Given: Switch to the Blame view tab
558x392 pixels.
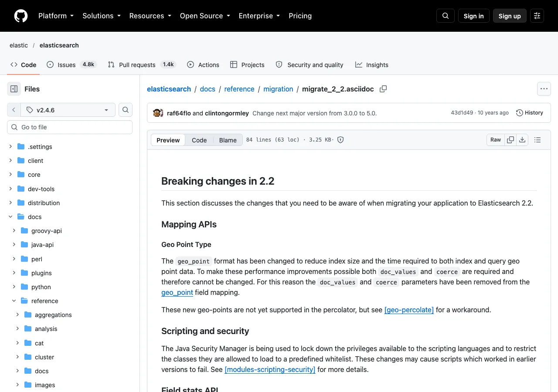Looking at the screenshot, I should (228, 140).
